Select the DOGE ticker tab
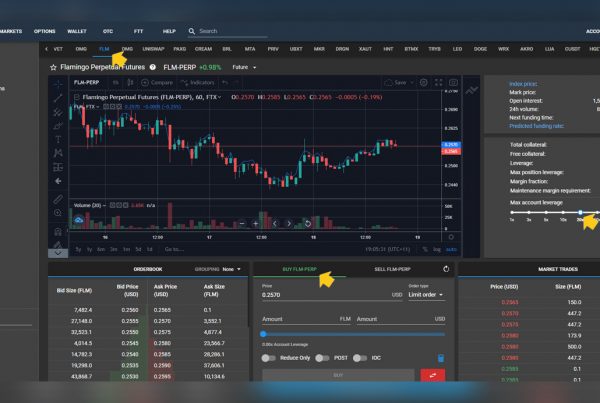Image resolution: width=600 pixels, height=403 pixels. 480,49
